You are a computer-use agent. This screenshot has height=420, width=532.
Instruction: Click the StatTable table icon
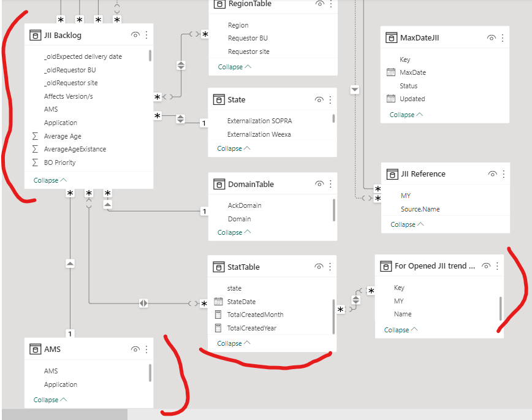click(x=218, y=267)
